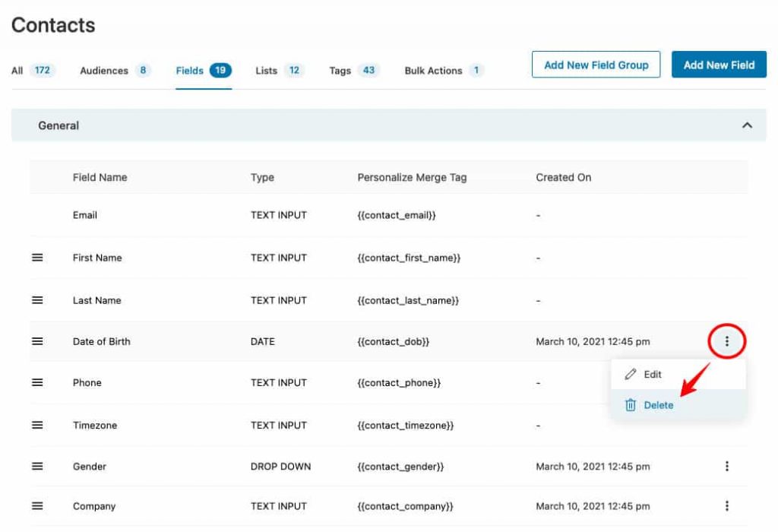Grab the Phone row drag handle
This screenshot has width=778, height=532.
pos(37,382)
